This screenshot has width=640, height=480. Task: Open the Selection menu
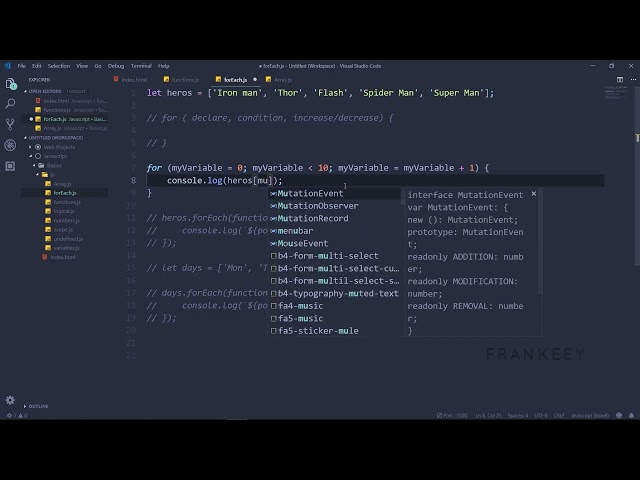click(x=59, y=66)
